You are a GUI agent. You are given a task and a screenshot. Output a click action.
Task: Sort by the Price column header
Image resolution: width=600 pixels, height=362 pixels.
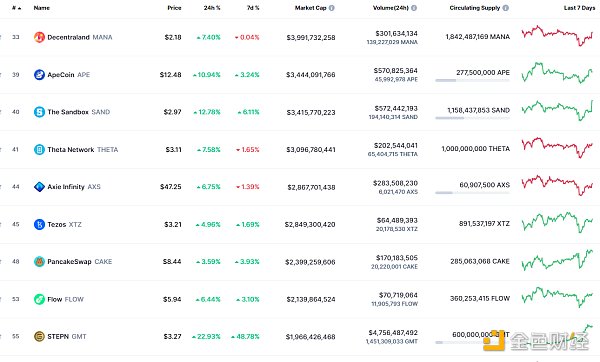(174, 8)
